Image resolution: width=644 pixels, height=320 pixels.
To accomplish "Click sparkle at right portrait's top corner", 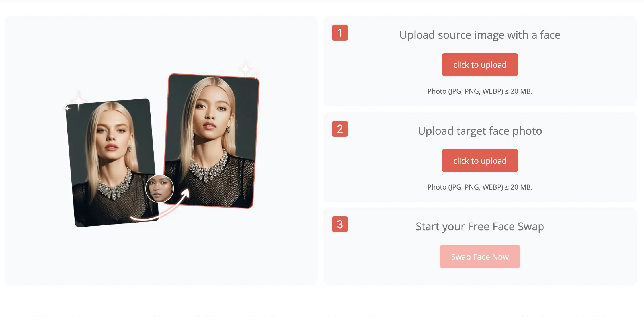I will 245,69.
